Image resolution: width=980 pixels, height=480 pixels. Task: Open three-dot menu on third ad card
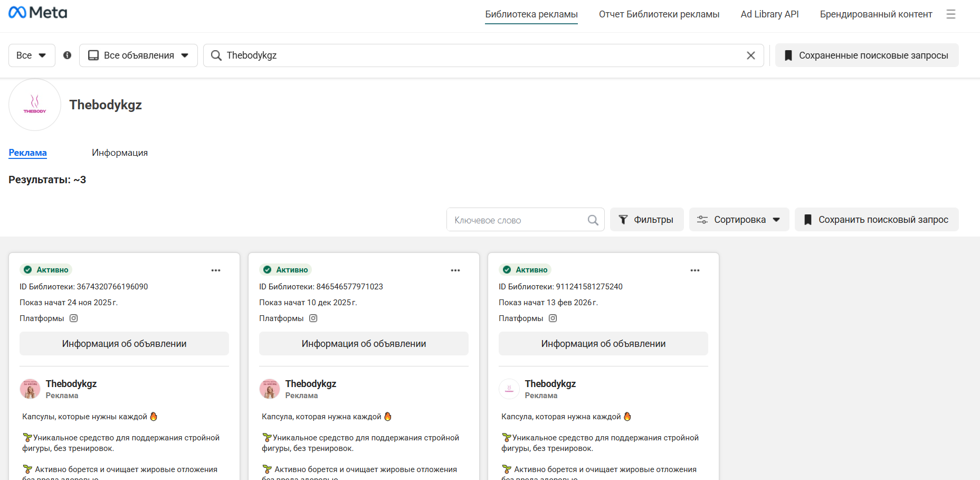click(x=695, y=270)
